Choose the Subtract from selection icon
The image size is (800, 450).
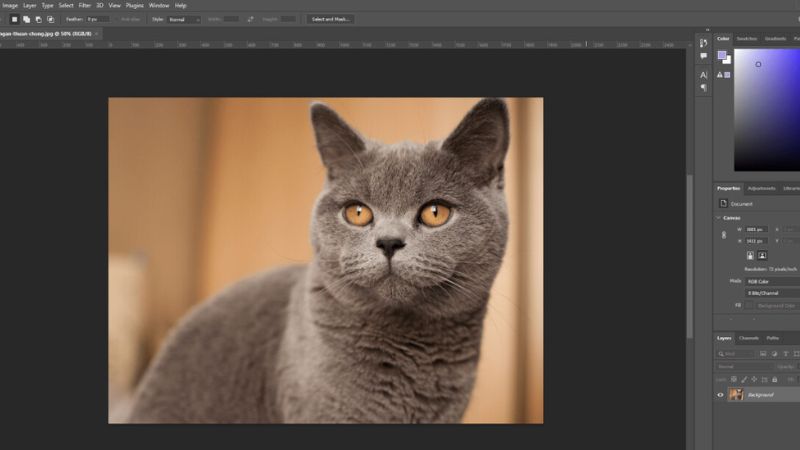click(x=38, y=19)
